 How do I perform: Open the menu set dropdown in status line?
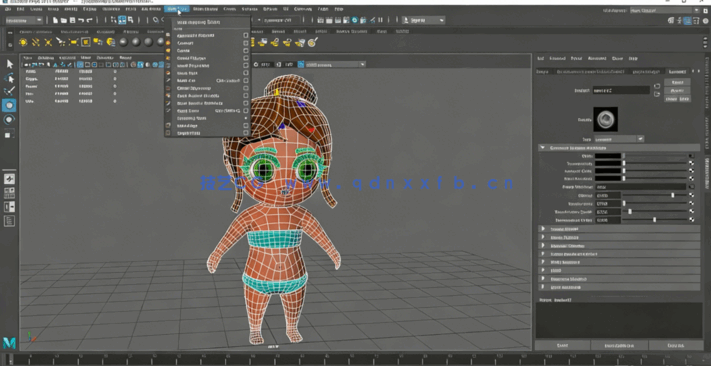[x=24, y=20]
